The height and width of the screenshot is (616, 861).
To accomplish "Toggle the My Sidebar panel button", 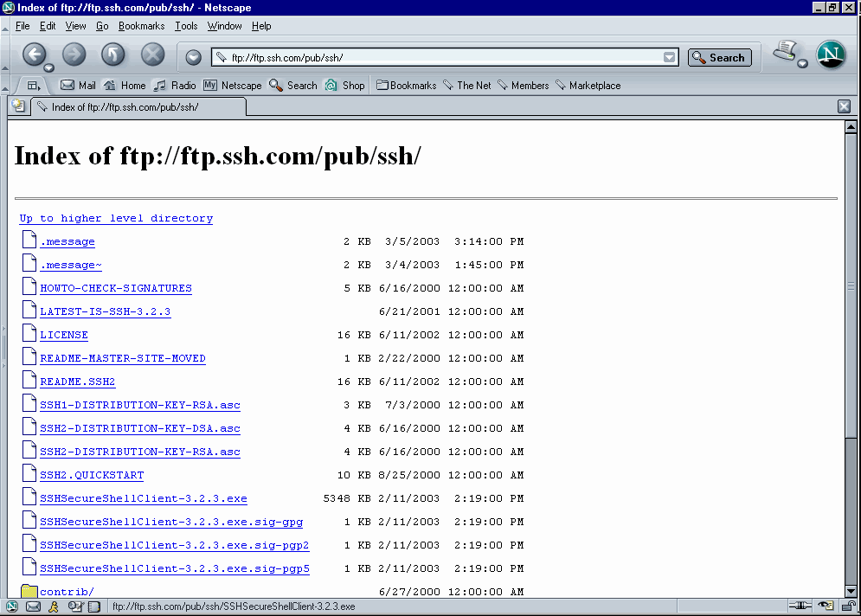I will coord(3,346).
